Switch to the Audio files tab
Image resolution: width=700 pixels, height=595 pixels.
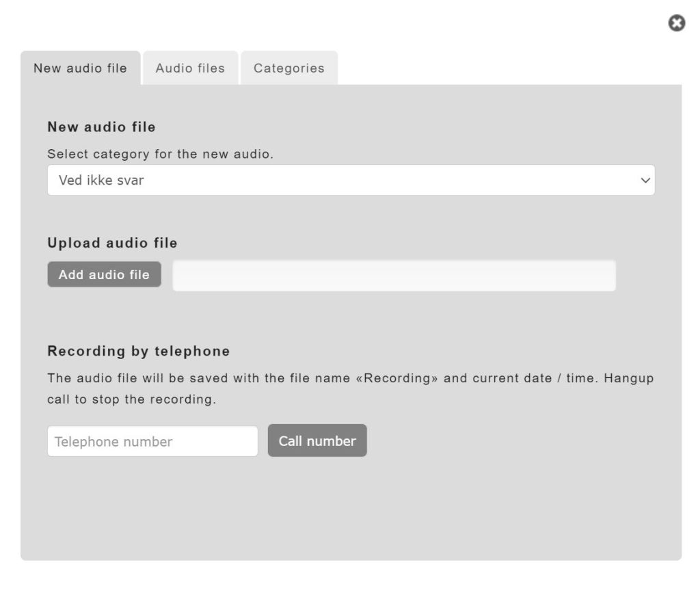click(190, 68)
